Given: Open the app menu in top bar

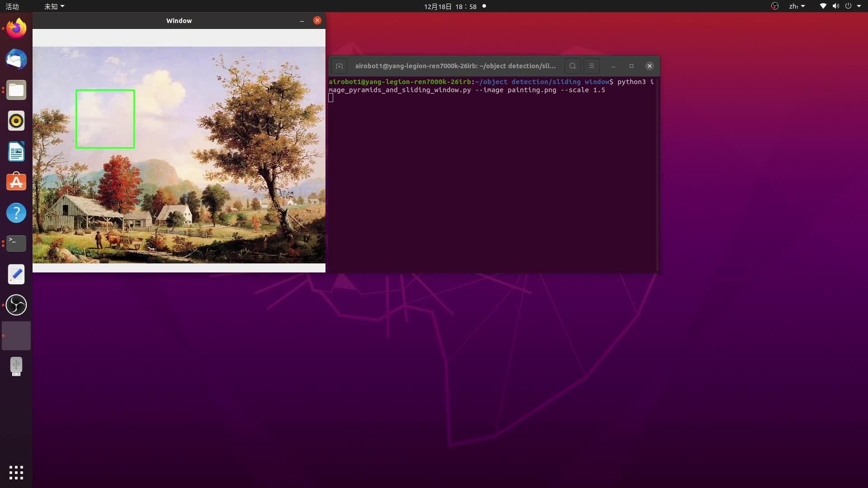Looking at the screenshot, I should [54, 6].
